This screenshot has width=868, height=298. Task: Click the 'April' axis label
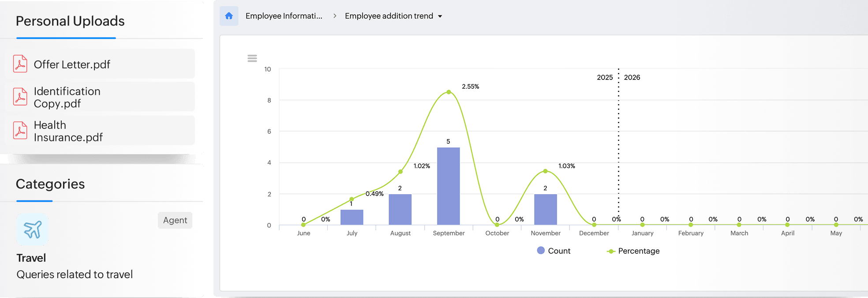788,233
